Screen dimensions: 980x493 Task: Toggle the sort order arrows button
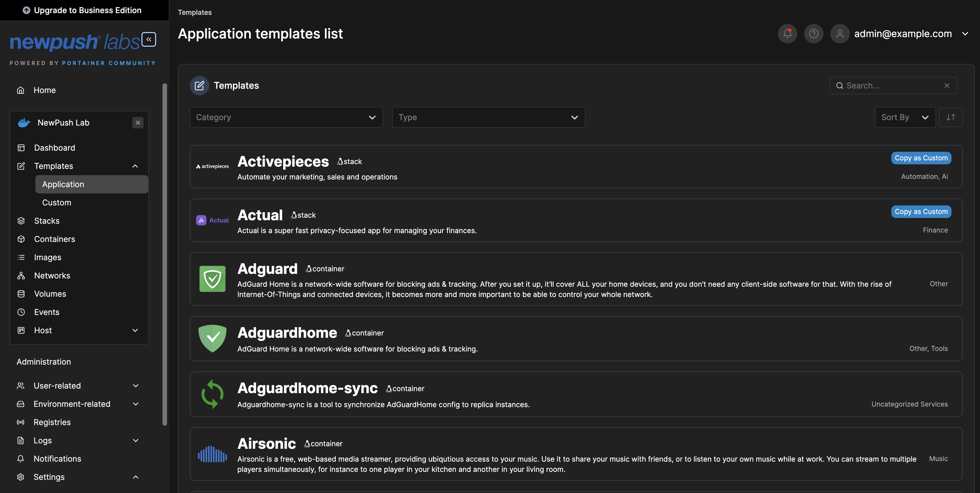click(950, 117)
